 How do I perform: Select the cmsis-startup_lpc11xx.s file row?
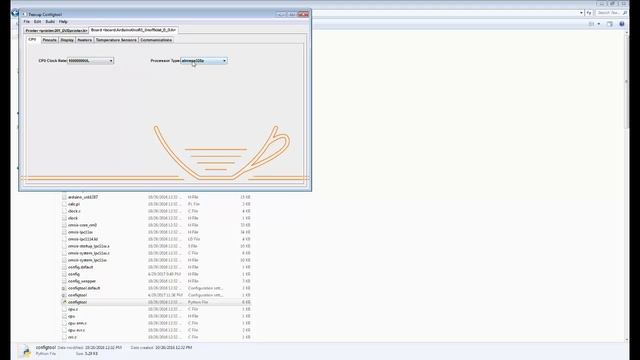pyautogui.click(x=156, y=246)
